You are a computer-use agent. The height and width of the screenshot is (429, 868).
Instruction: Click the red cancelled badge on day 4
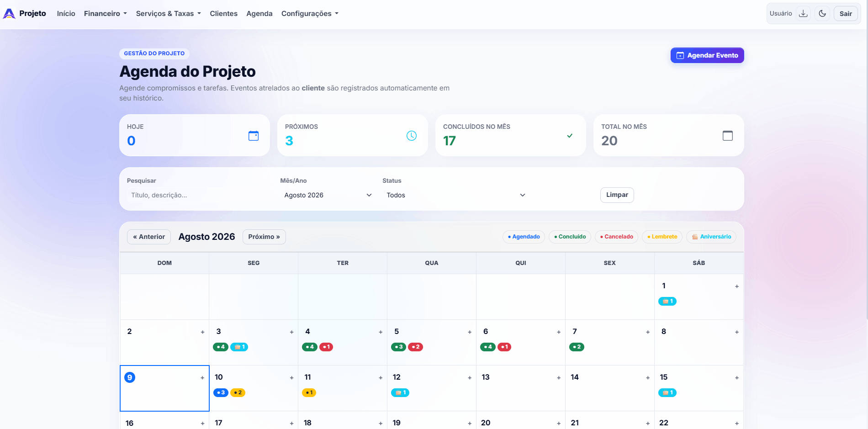coord(326,347)
